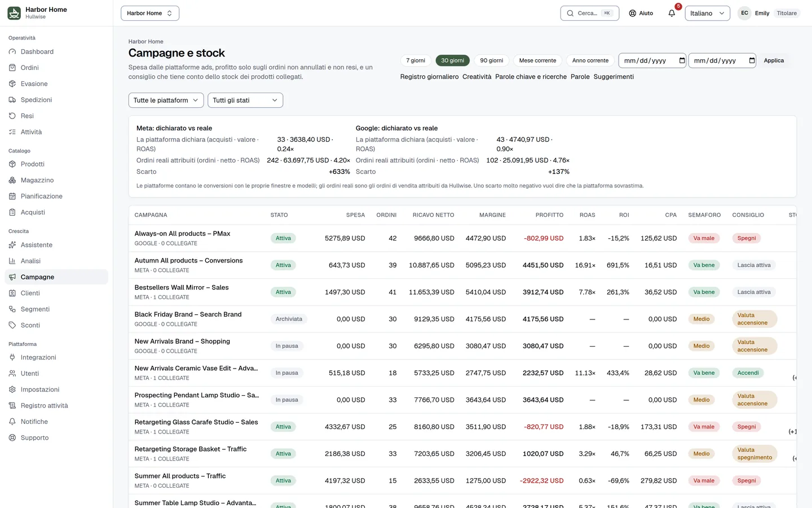Image resolution: width=812 pixels, height=508 pixels.
Task: Click the Harbor Home logo icon
Action: (x=14, y=13)
